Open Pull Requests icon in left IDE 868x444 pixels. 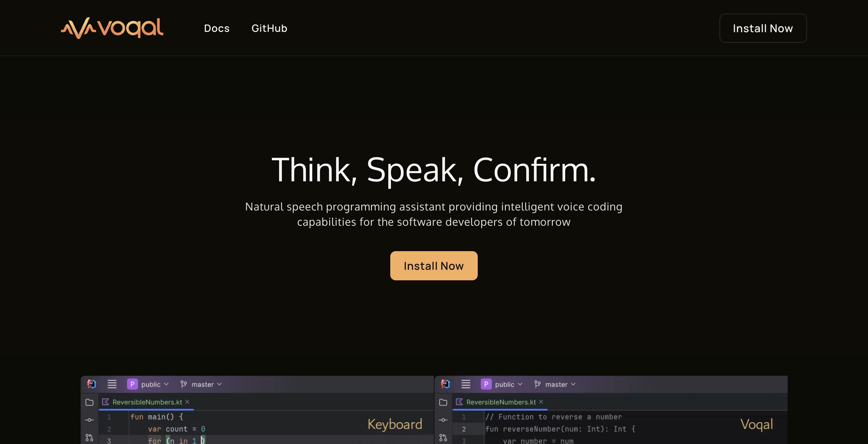pyautogui.click(x=90, y=438)
